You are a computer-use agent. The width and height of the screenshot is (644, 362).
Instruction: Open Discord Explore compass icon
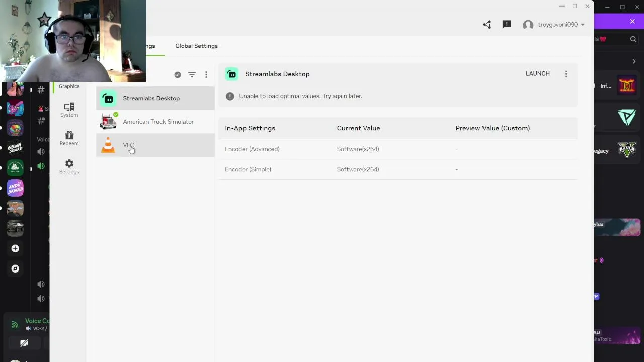15,268
